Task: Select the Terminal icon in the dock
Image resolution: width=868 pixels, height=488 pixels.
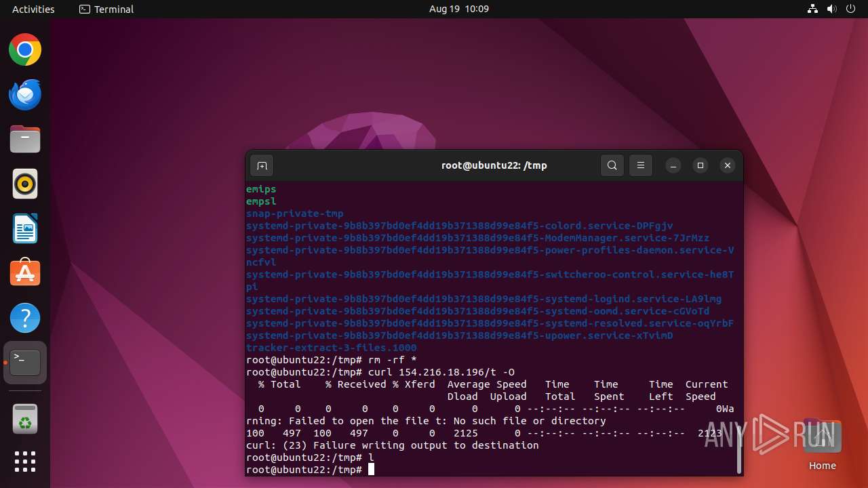Action: tap(25, 363)
